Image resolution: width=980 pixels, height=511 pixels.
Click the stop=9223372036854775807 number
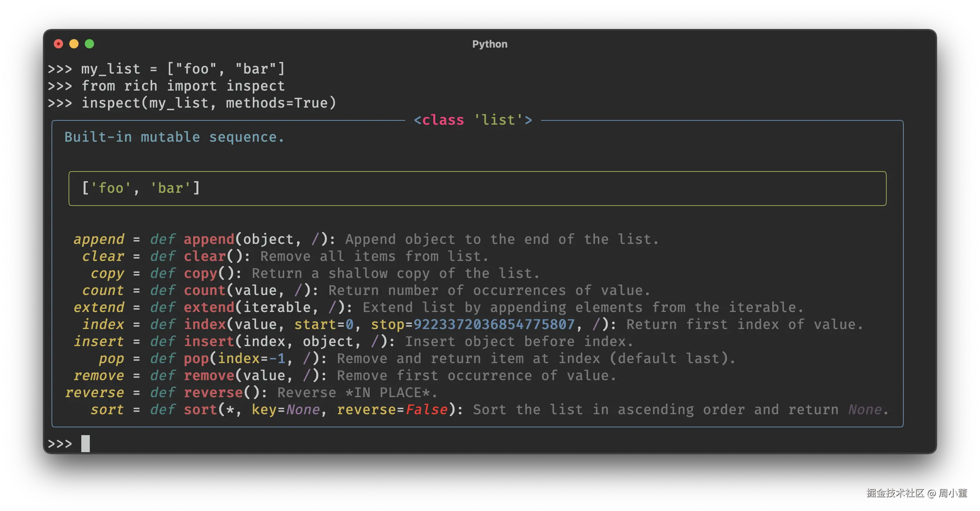pyautogui.click(x=494, y=324)
